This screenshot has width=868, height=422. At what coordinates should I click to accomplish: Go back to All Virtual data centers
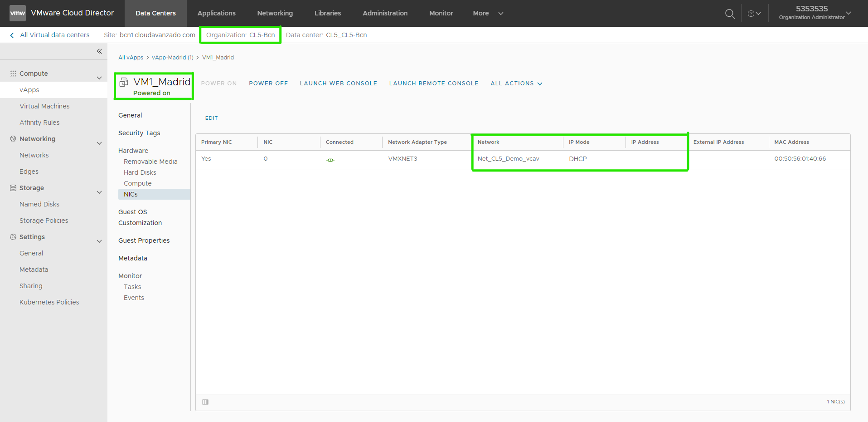click(x=54, y=35)
